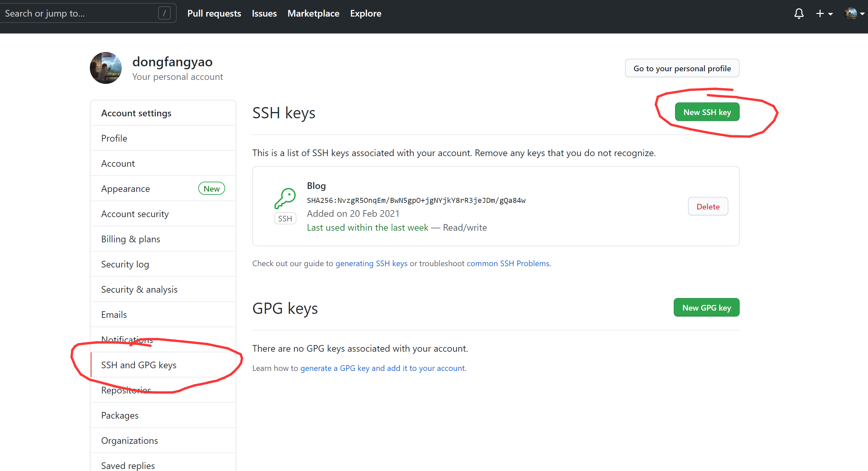Select Repositories in the settings sidebar
This screenshot has height=471, width=868.
click(x=163, y=390)
